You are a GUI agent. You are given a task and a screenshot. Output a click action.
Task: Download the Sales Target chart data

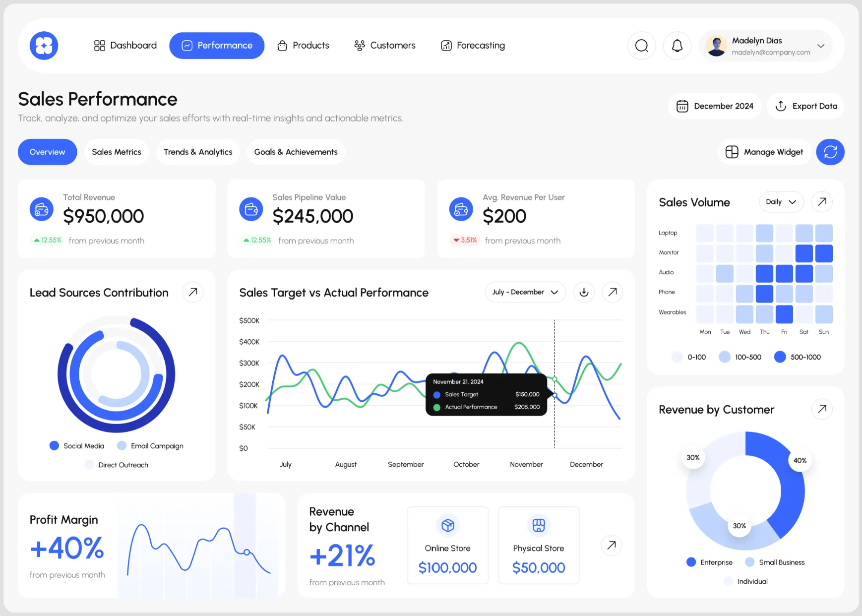coord(584,292)
